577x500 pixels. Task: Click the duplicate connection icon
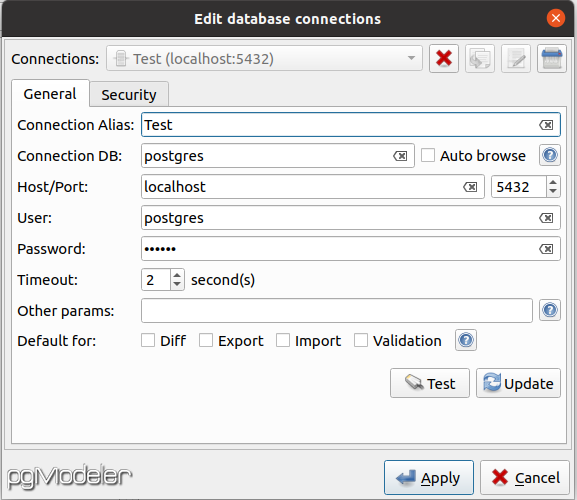pos(479,58)
